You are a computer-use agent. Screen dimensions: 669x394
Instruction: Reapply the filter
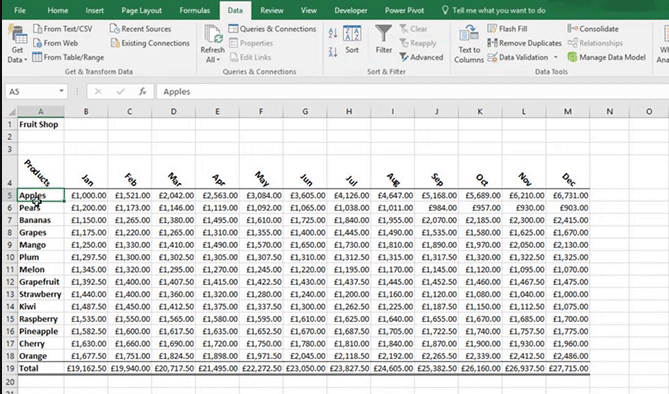pos(418,43)
